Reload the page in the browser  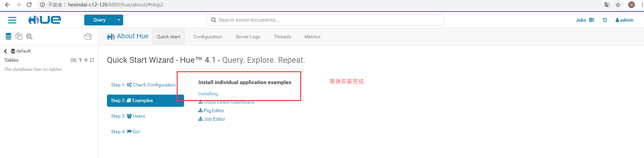point(29,5)
